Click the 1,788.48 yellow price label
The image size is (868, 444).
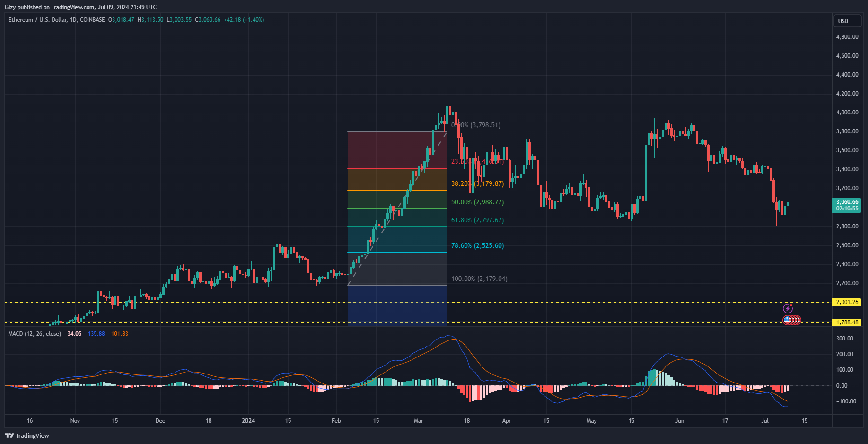pyautogui.click(x=847, y=322)
